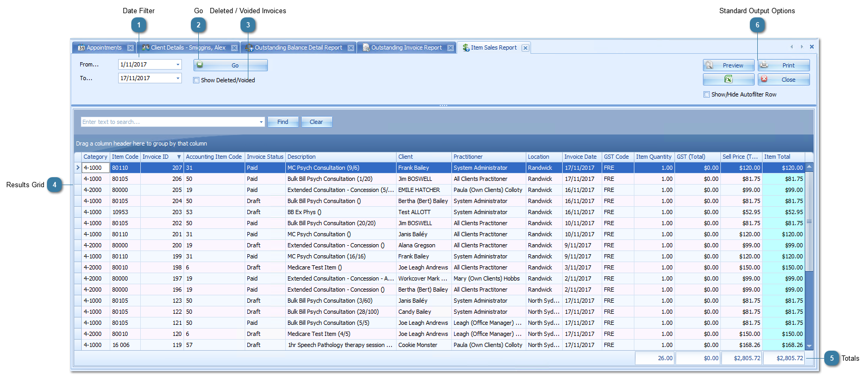Click the Description column header
This screenshot has width=868, height=376.
pyautogui.click(x=341, y=157)
